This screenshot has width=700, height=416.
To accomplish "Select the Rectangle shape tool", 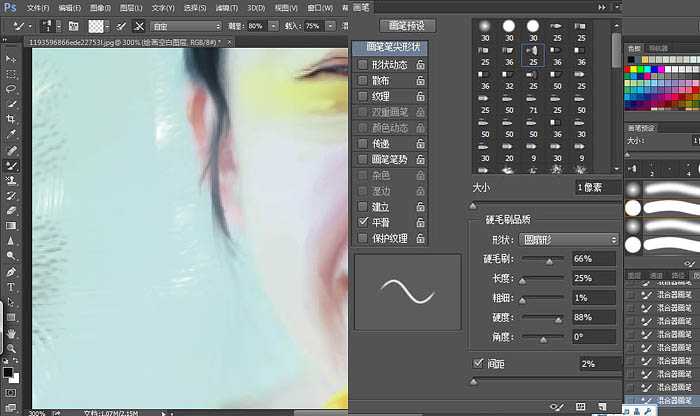I will click(11, 318).
